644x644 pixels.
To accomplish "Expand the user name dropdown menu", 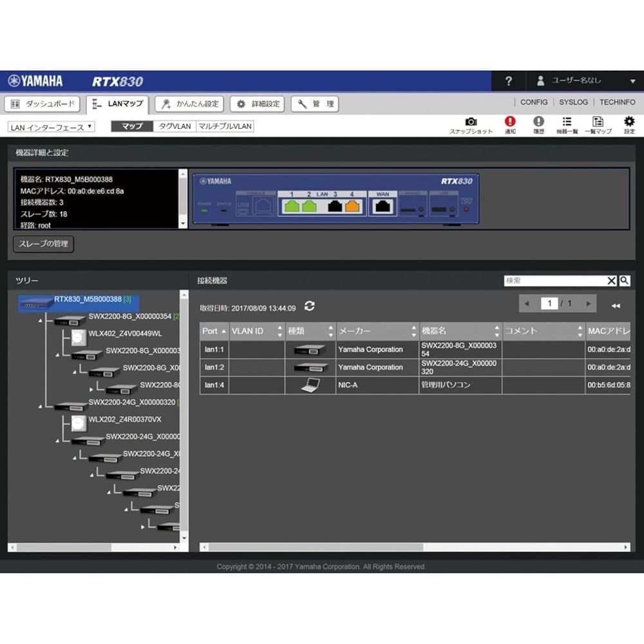I will [x=632, y=81].
